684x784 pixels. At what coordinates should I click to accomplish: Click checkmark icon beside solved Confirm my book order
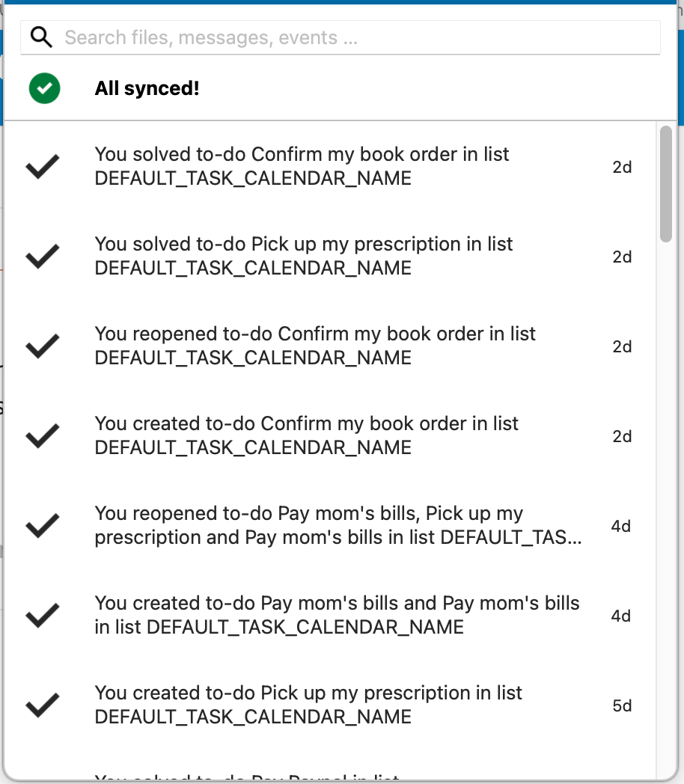pos(43,167)
